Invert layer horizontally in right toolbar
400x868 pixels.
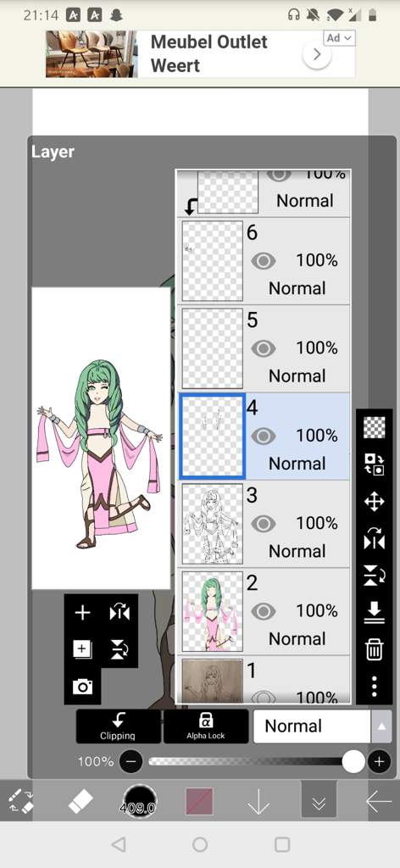375,538
